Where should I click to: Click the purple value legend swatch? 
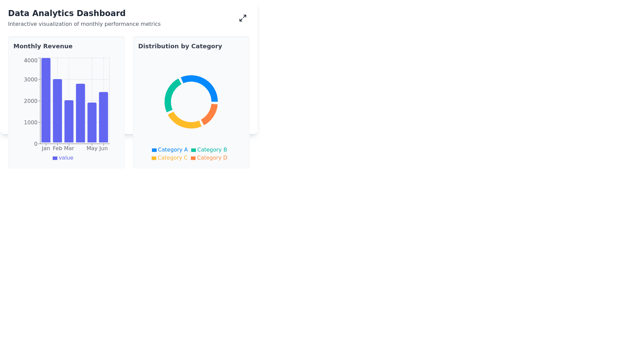tap(55, 158)
